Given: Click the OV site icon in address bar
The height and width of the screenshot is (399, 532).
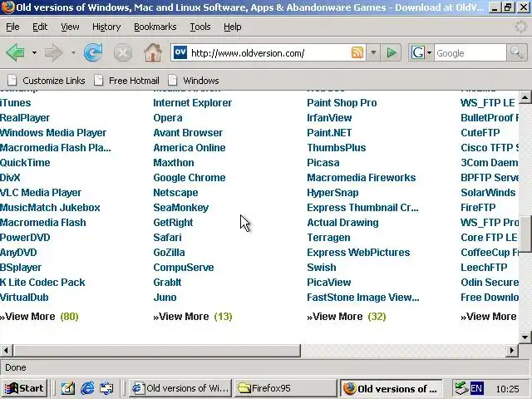Looking at the screenshot, I should pyautogui.click(x=180, y=52).
